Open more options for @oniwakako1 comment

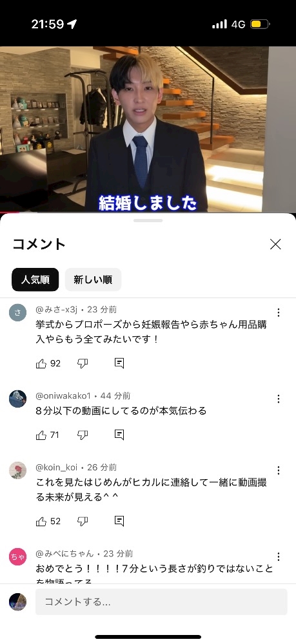[279, 399]
